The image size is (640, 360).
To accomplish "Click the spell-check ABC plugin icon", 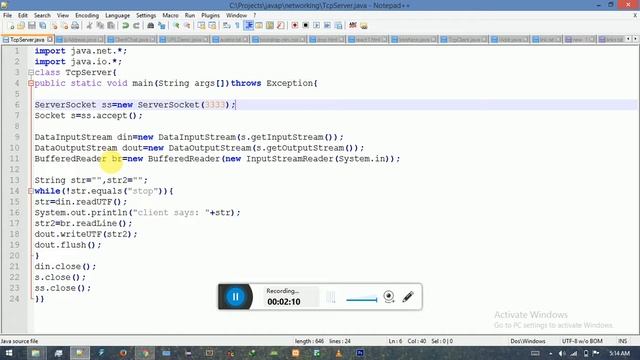I will tap(353, 26).
